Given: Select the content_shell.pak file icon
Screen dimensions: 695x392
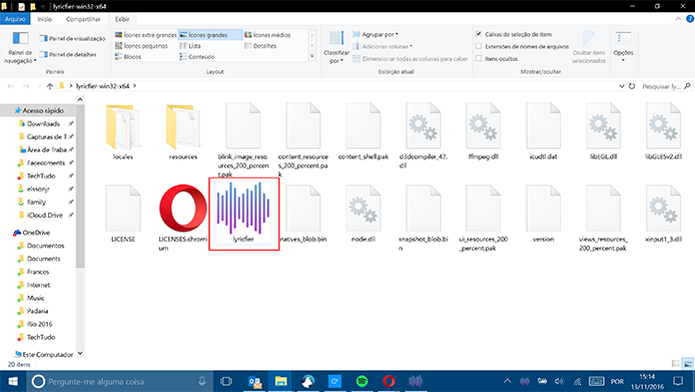Looking at the screenshot, I should [x=363, y=126].
